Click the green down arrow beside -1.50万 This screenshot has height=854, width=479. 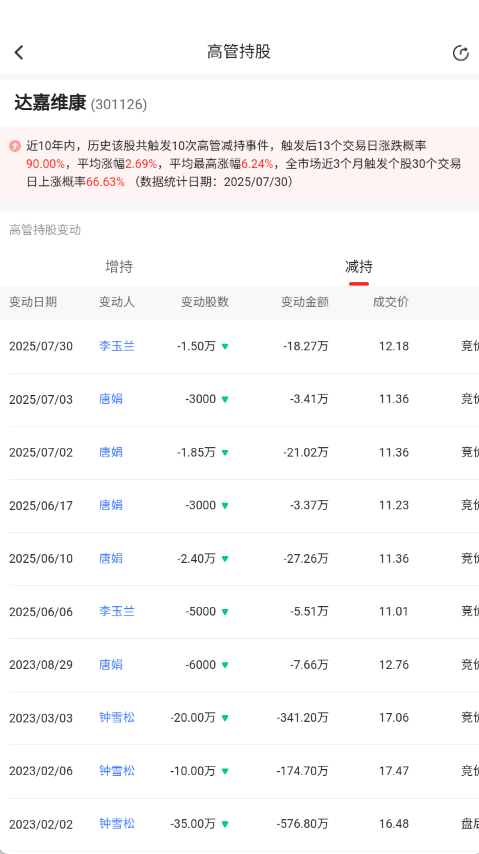[225, 346]
